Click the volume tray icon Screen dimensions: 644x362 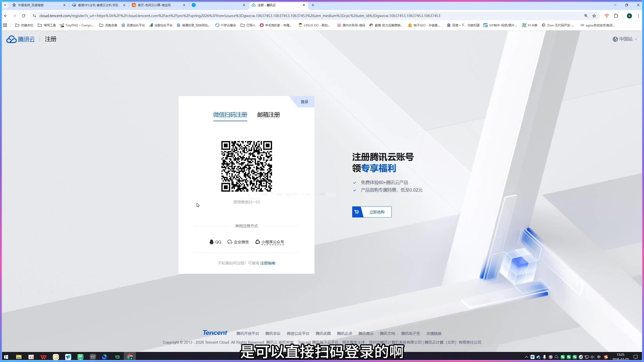(592, 357)
